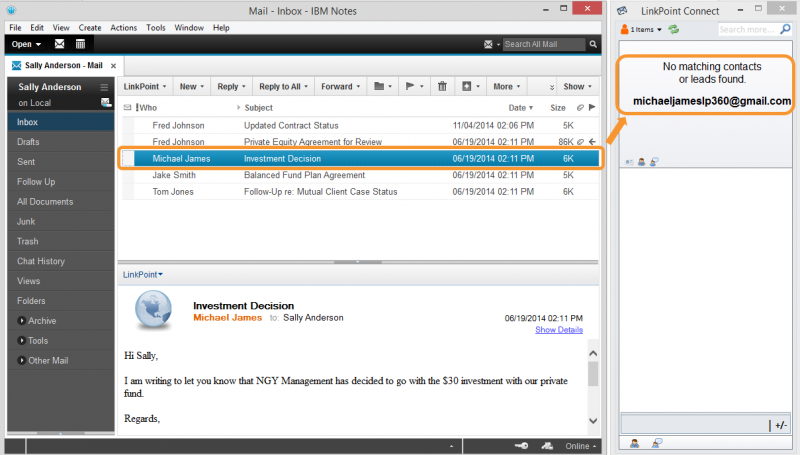
Task: Toggle selection box on Michael James row
Action: pos(128,159)
